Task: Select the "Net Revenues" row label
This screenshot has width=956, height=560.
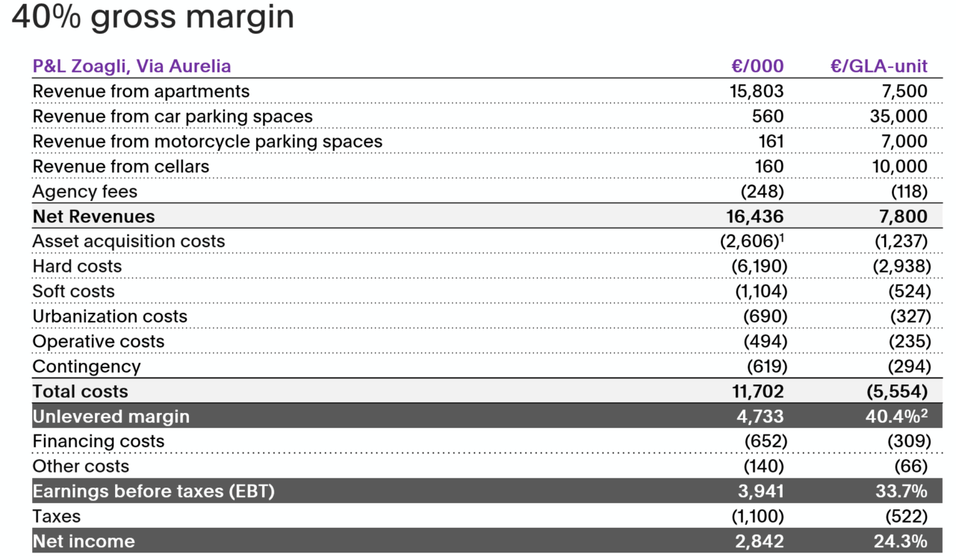Action: pyautogui.click(x=93, y=217)
